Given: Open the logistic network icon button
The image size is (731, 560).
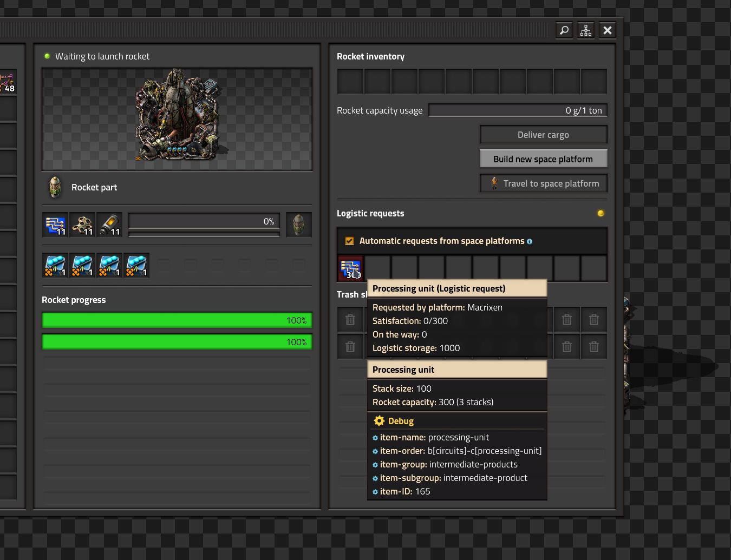Looking at the screenshot, I should click(x=586, y=30).
